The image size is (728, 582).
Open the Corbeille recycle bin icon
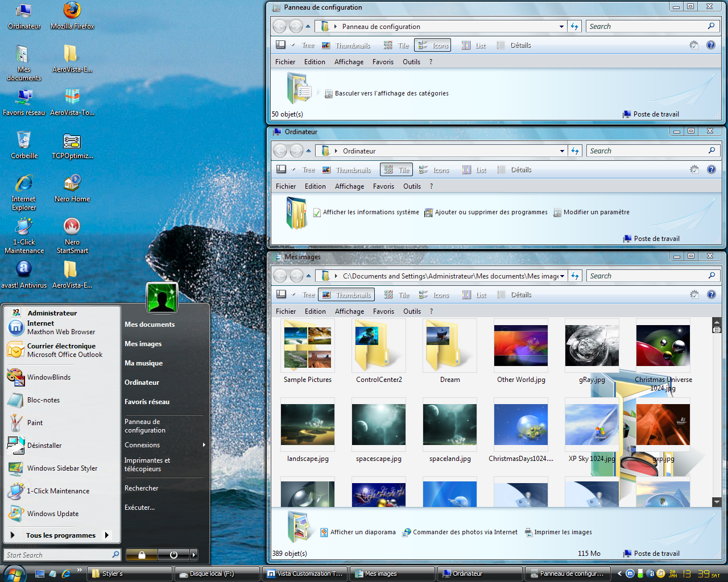24,140
